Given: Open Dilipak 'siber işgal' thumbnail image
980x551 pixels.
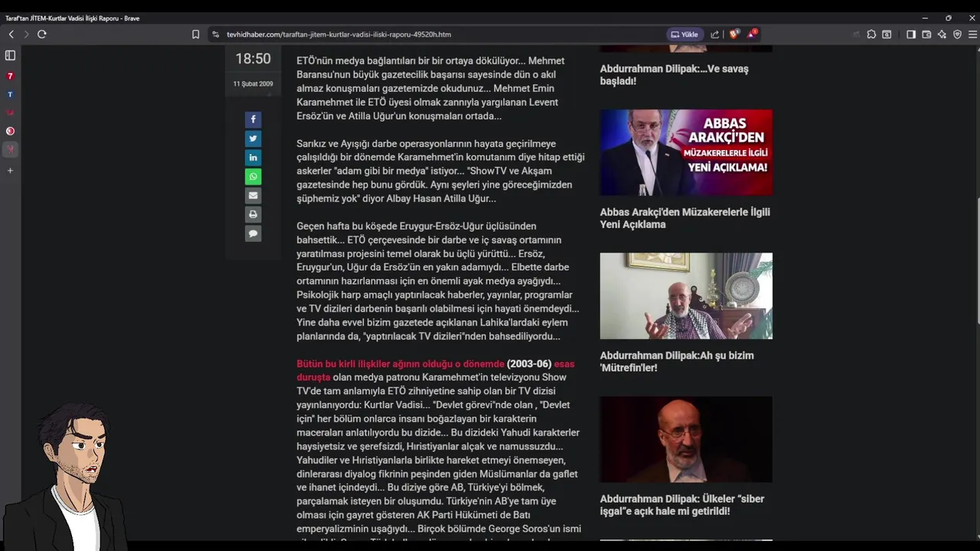Looking at the screenshot, I should [686, 439].
